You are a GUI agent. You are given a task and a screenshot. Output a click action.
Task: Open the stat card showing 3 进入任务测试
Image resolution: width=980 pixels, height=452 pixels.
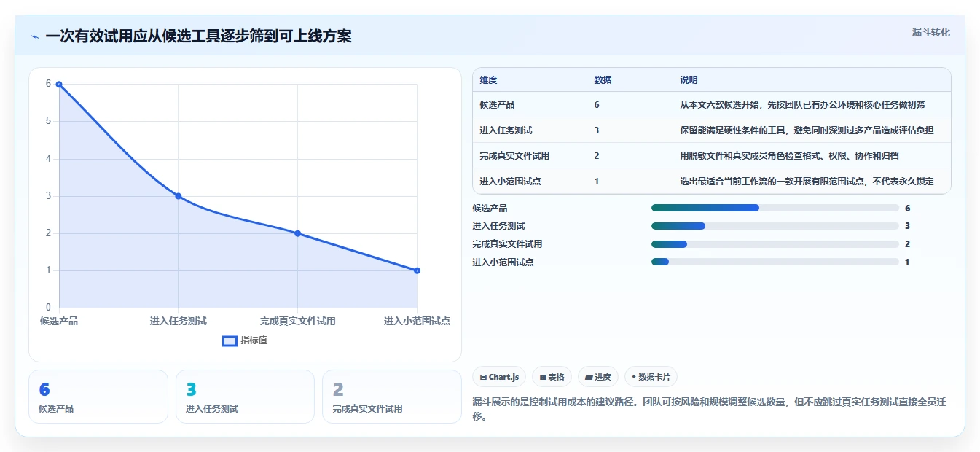[245, 397]
